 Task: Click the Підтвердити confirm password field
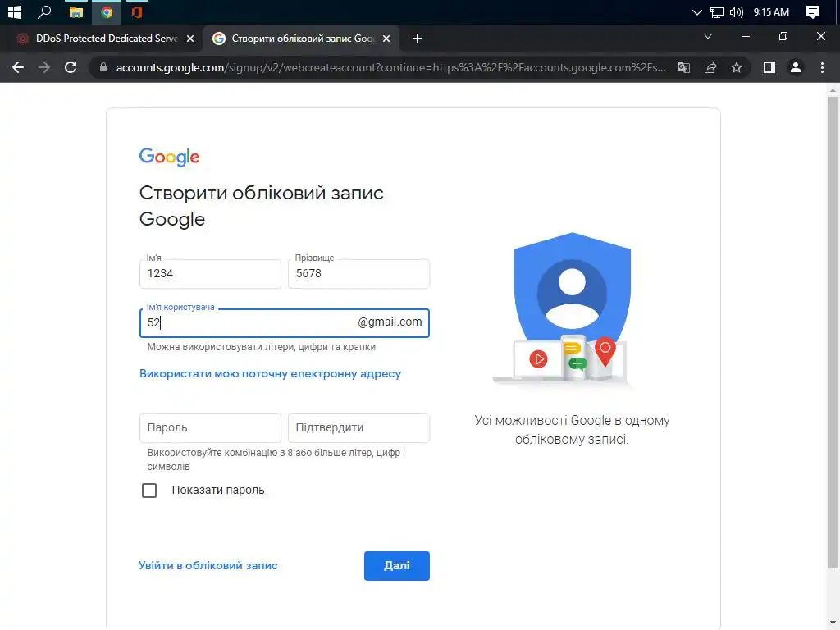pyautogui.click(x=359, y=428)
